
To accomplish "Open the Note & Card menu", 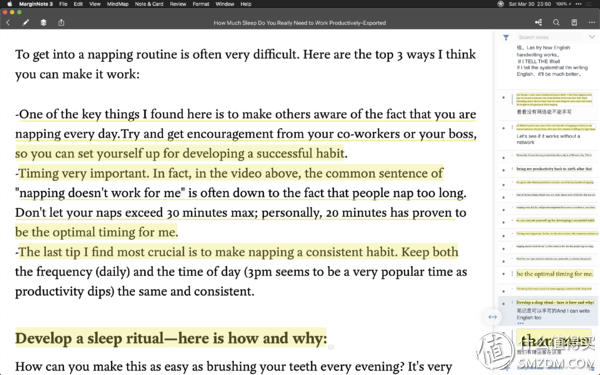I will pyautogui.click(x=149, y=4).
